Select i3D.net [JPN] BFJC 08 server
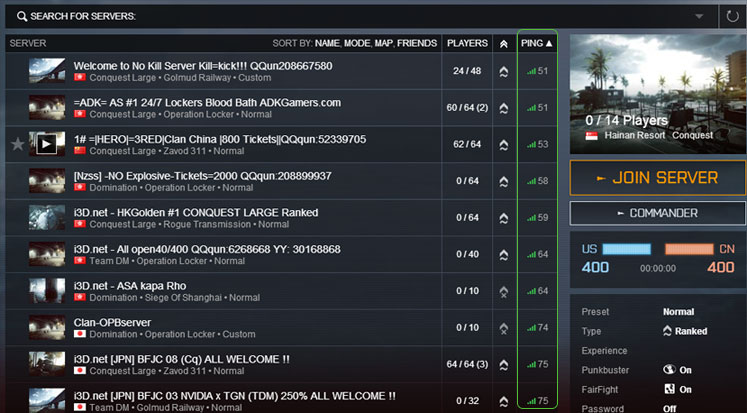The height and width of the screenshot is (413, 747). [x=281, y=364]
